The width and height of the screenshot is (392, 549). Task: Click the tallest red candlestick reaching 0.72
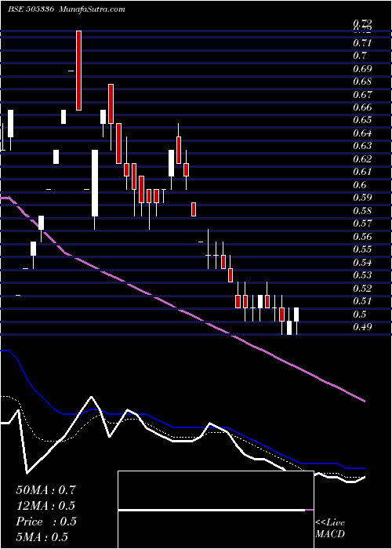click(78, 71)
